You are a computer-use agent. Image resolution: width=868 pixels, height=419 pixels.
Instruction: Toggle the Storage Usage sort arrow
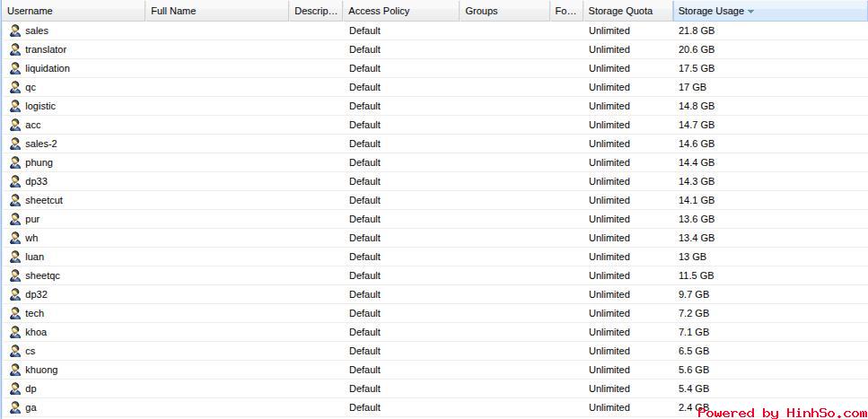(x=750, y=11)
